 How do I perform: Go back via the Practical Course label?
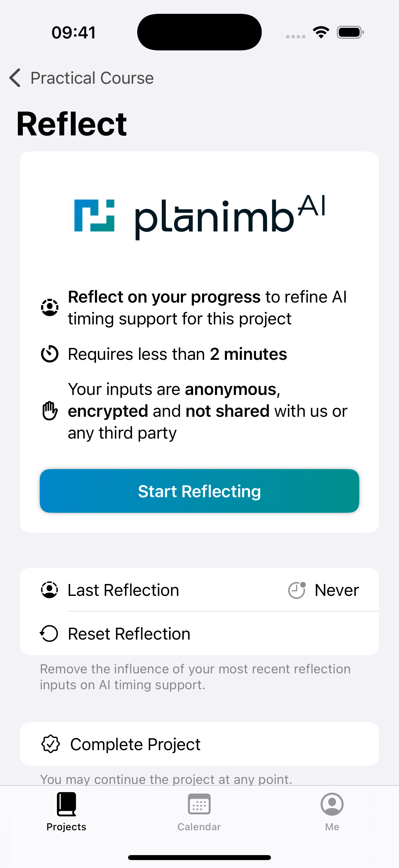tap(92, 78)
